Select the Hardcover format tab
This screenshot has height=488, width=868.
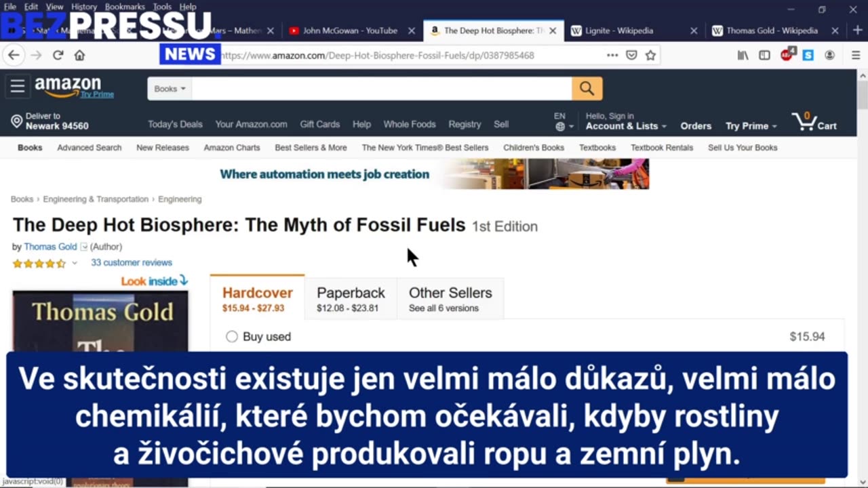tap(257, 297)
